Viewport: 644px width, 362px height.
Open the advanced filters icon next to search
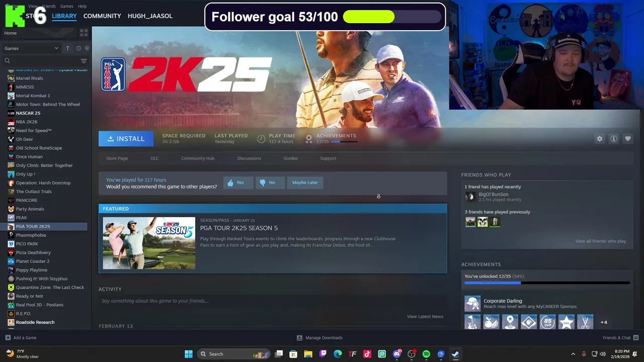click(84, 60)
